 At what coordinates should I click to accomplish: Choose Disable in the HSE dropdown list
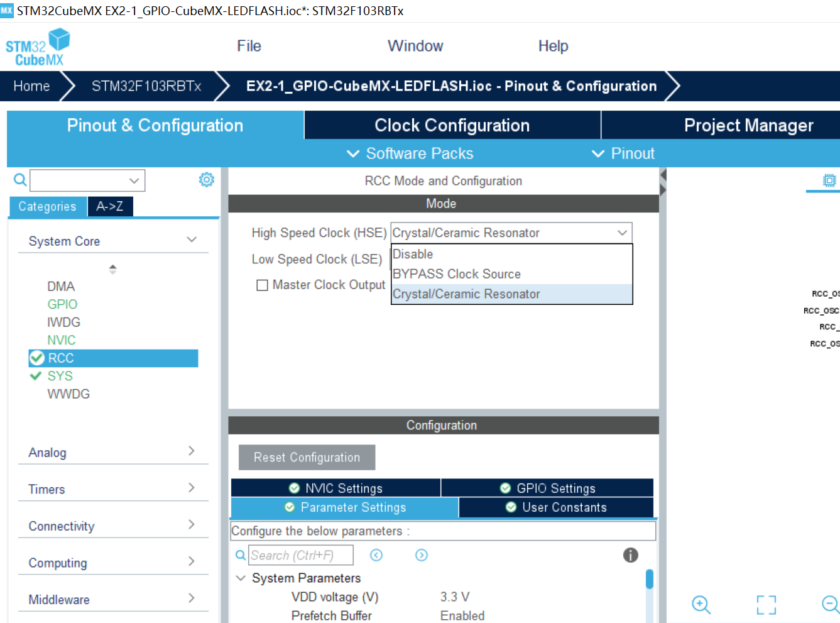point(511,254)
